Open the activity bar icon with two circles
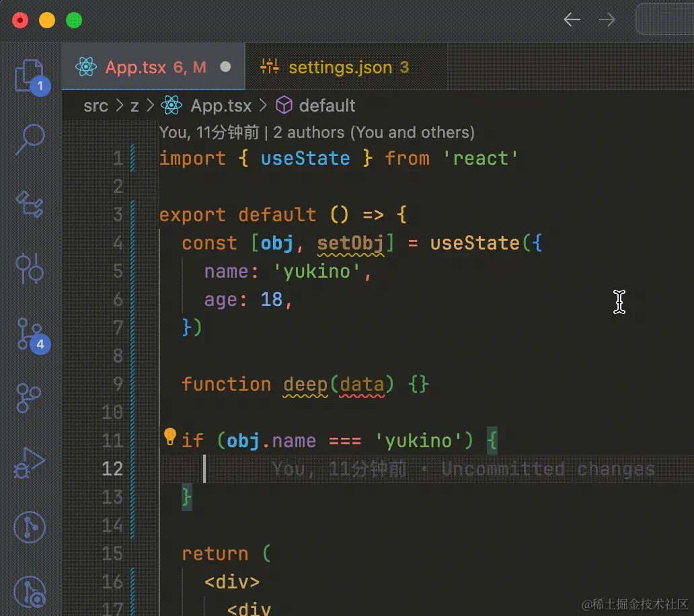 point(30,268)
